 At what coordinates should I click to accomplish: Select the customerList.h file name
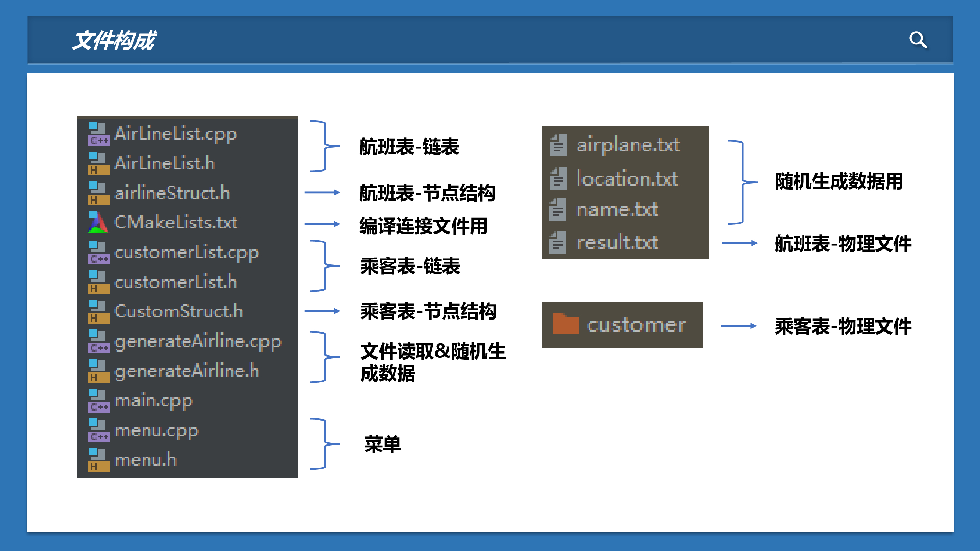point(176,282)
